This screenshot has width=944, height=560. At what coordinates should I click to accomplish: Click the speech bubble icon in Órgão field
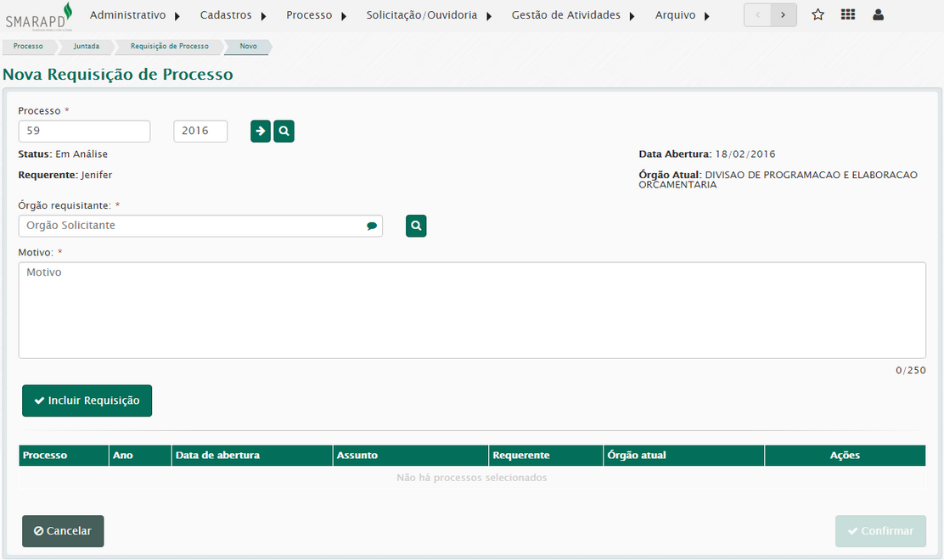coord(371,226)
